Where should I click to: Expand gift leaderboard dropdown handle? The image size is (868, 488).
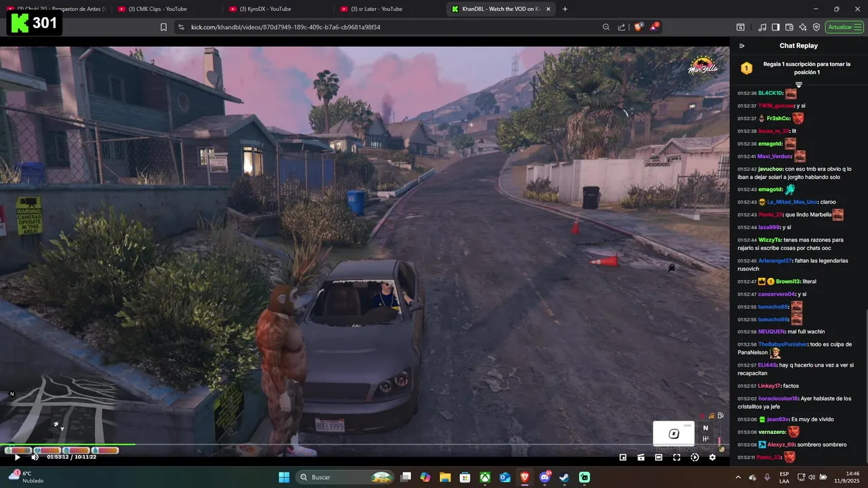799,85
